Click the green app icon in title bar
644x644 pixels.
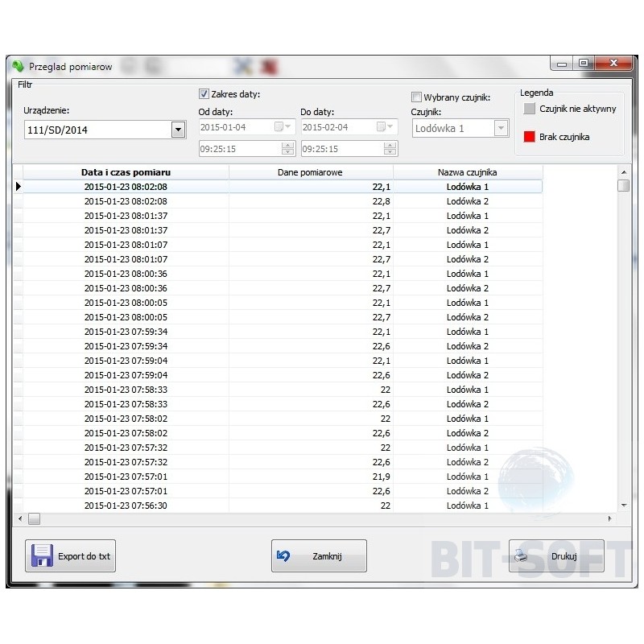[18, 66]
